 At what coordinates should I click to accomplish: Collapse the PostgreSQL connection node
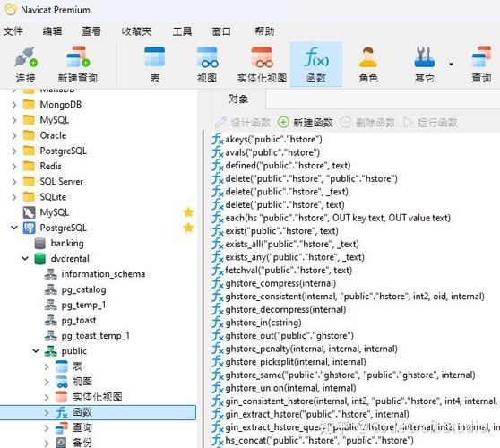point(14,228)
